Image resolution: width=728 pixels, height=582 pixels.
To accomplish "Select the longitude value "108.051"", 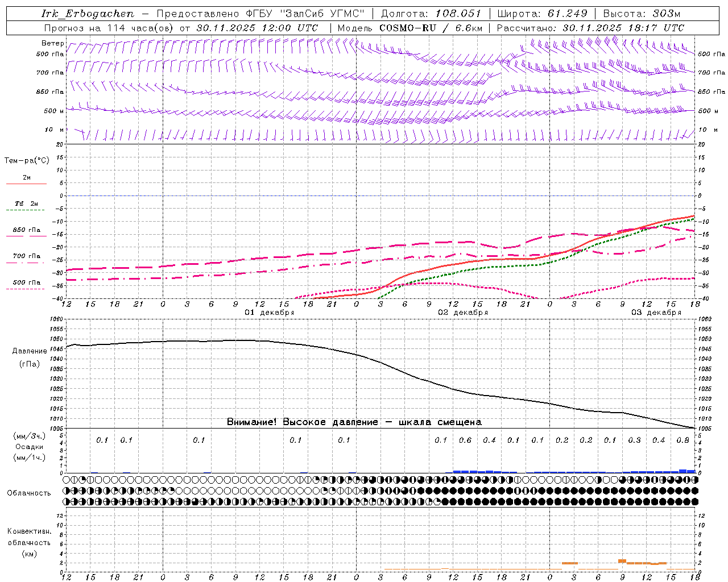I will click(x=458, y=14).
